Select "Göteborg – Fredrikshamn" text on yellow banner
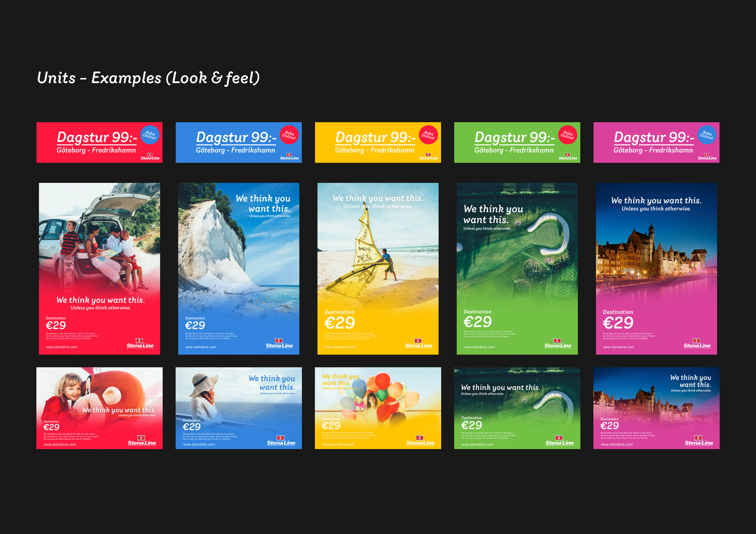The width and height of the screenshot is (756, 534). click(375, 150)
